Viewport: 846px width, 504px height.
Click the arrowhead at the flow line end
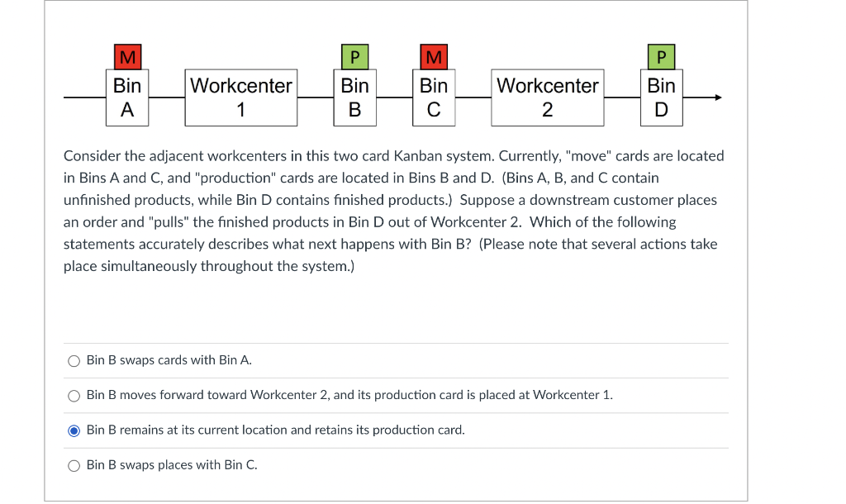pos(717,97)
